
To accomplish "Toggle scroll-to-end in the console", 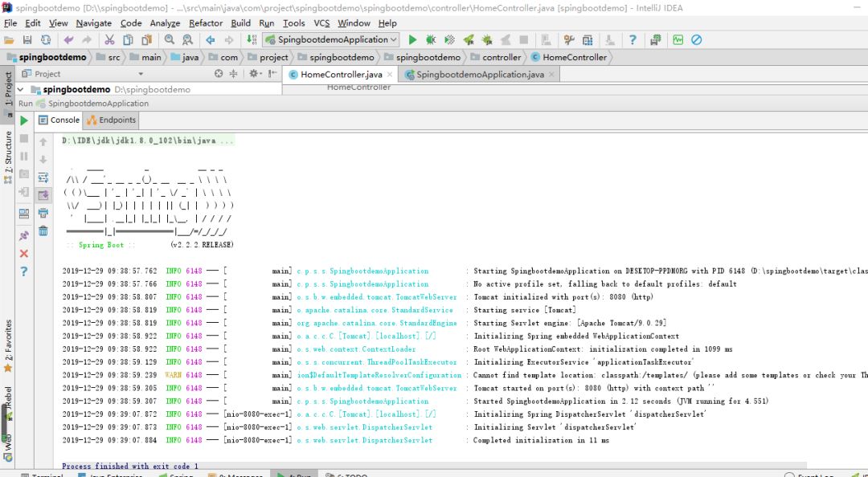I will pos(43,195).
